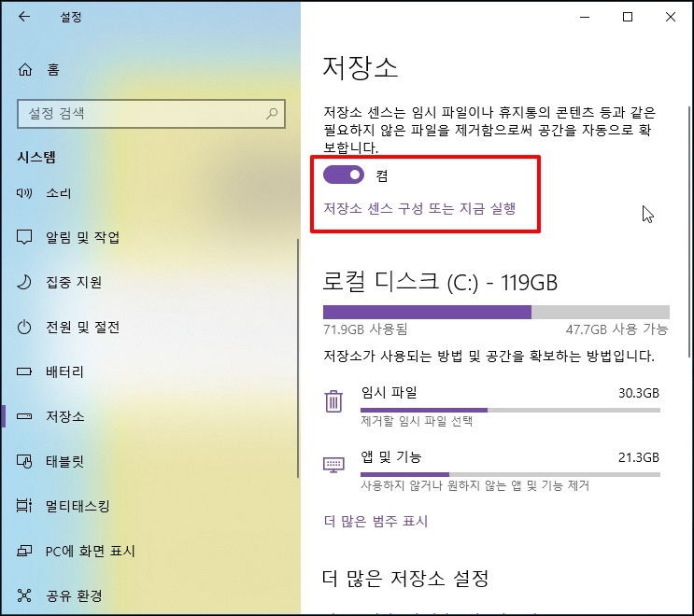This screenshot has height=616, width=694.
Task: Open the 홈 house icon
Action: [25, 69]
